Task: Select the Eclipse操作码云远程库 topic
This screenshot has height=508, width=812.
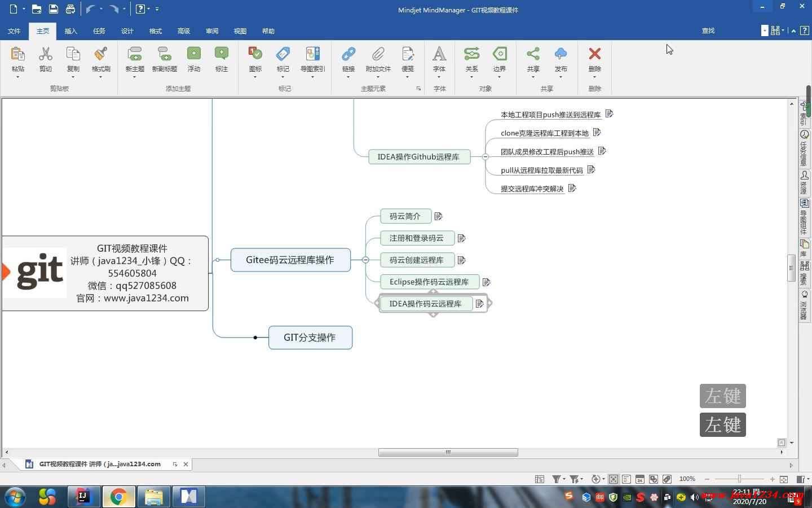Action: tap(429, 282)
